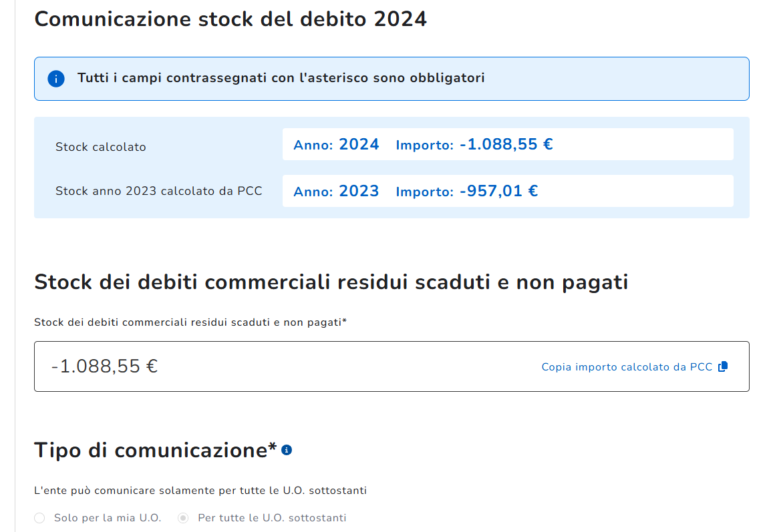Image resolution: width=771 pixels, height=532 pixels.
Task: Click the info icon in the mandatory fields banner
Action: [x=55, y=79]
